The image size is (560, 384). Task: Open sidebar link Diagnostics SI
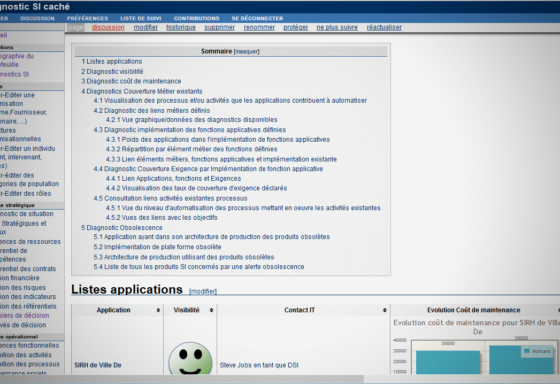(x=15, y=74)
